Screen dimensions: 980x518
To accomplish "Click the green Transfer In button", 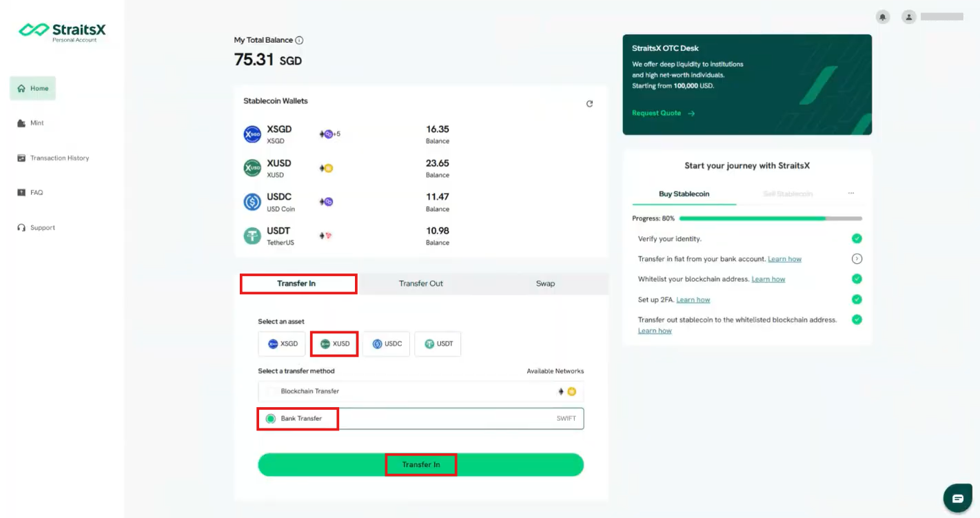I will pyautogui.click(x=421, y=465).
